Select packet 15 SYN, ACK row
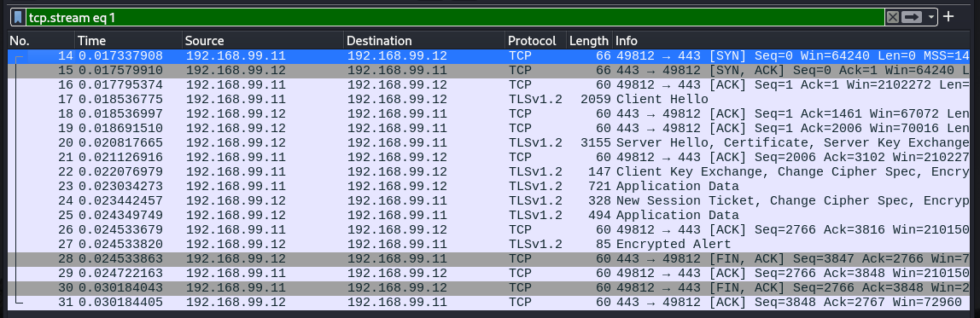Viewport: 980px width, 318px height. pos(489,71)
